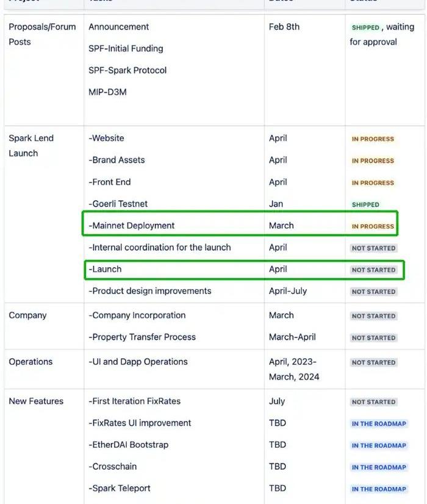Select the Announcement task text
The image size is (427, 504).
point(119,27)
